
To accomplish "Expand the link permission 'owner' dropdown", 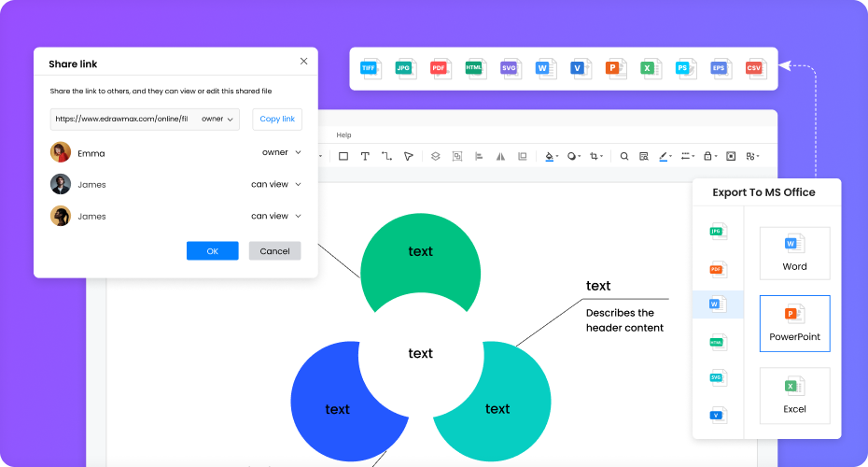I will click(217, 120).
